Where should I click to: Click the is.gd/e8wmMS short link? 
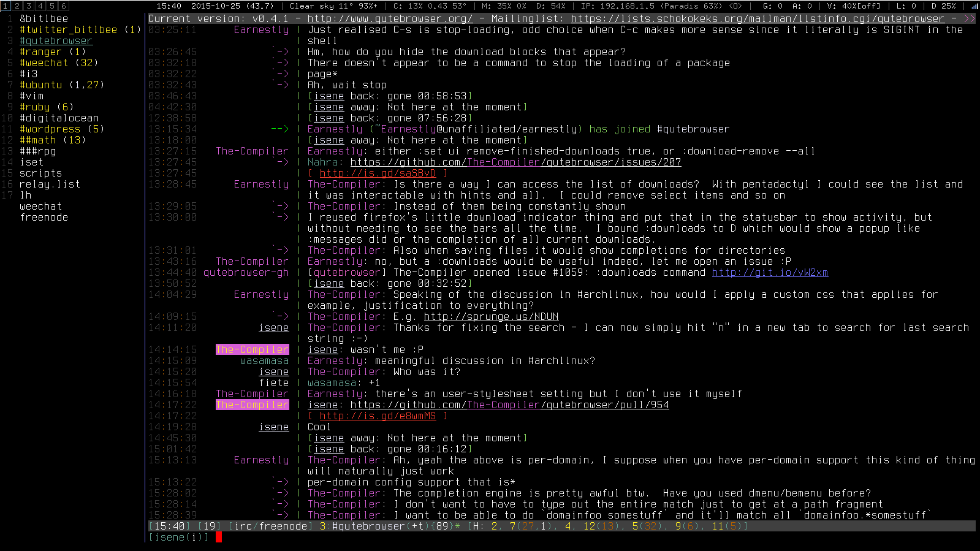378,416
